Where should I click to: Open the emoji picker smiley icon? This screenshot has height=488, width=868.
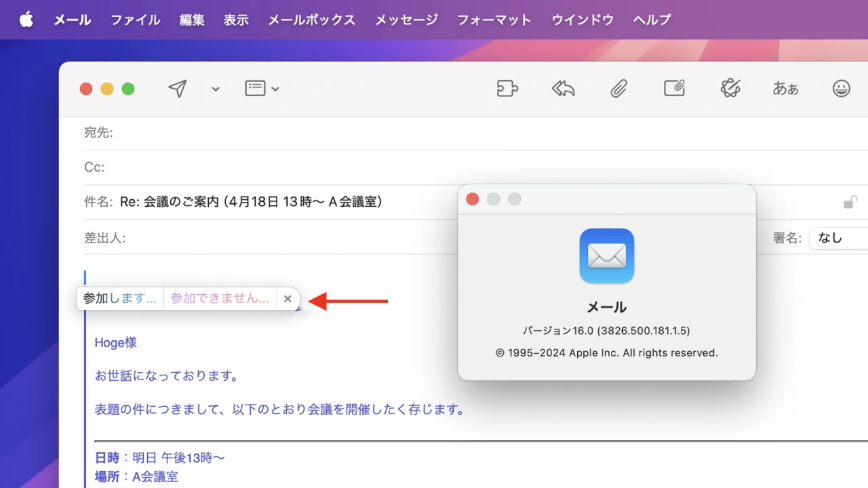[841, 89]
